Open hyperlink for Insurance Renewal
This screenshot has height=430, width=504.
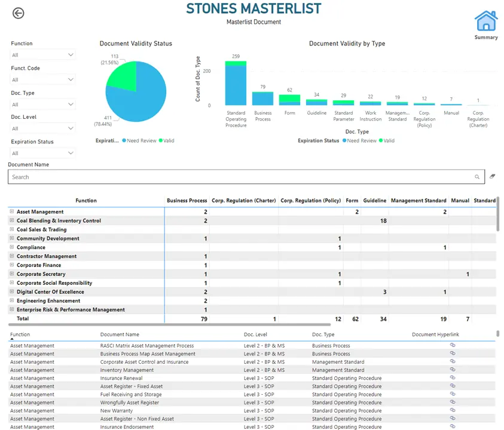pyautogui.click(x=452, y=377)
